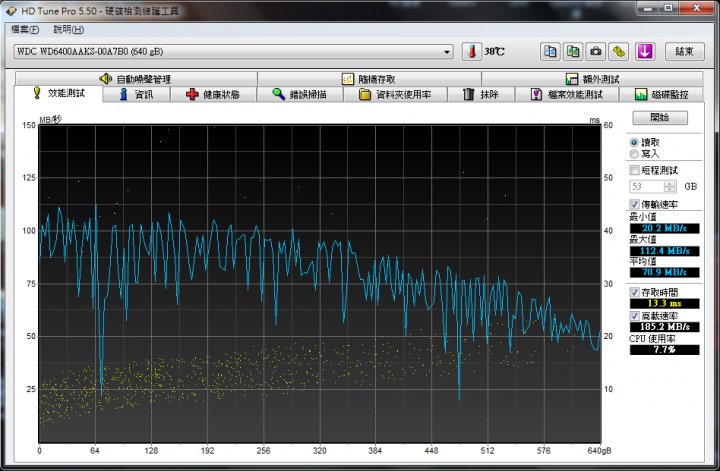Click the 38°C temperature reading
720x471 pixels.
pos(495,52)
